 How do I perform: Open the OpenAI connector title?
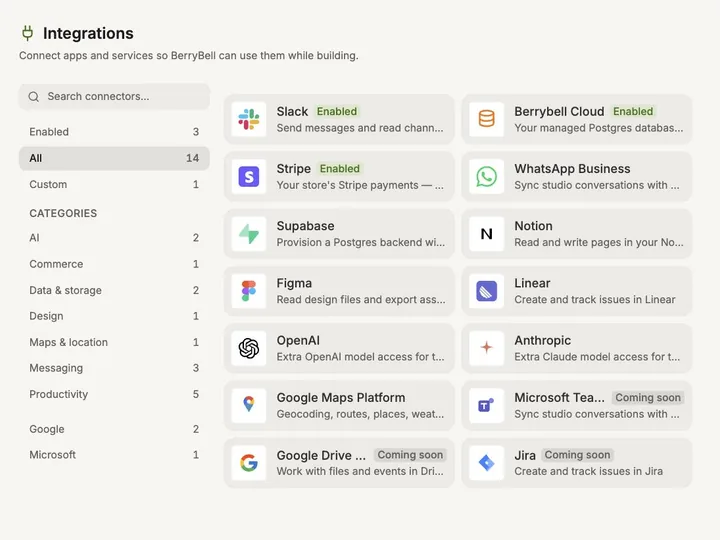(x=298, y=340)
